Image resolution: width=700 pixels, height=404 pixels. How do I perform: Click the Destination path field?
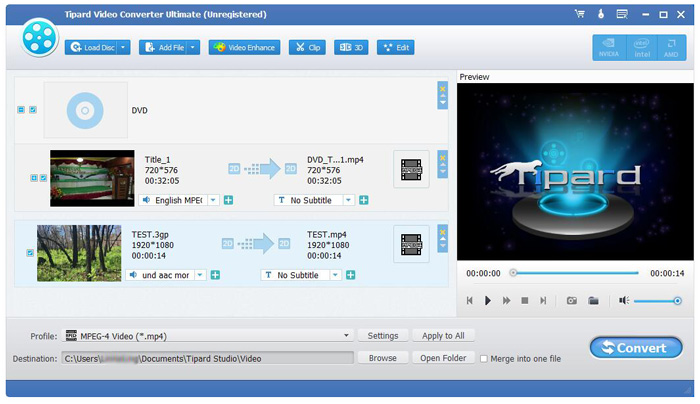(x=208, y=358)
